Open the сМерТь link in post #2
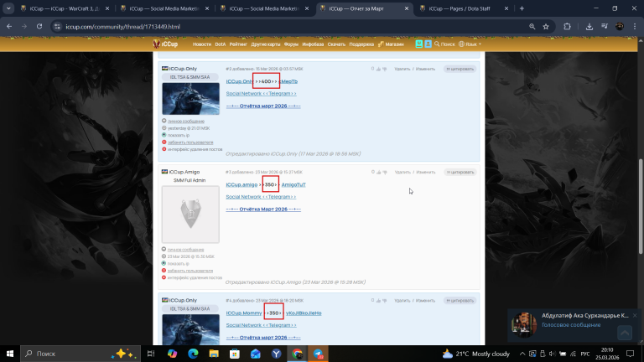644x362 pixels. 288,81
